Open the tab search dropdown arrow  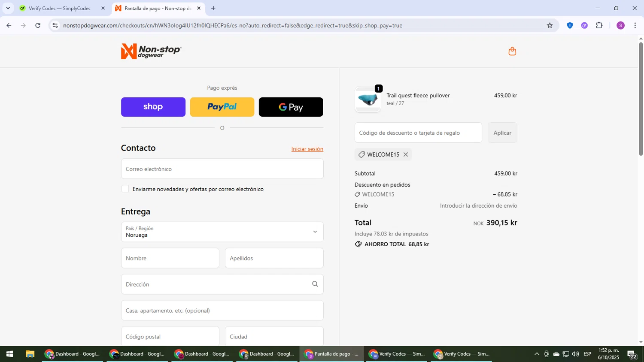(x=8, y=8)
